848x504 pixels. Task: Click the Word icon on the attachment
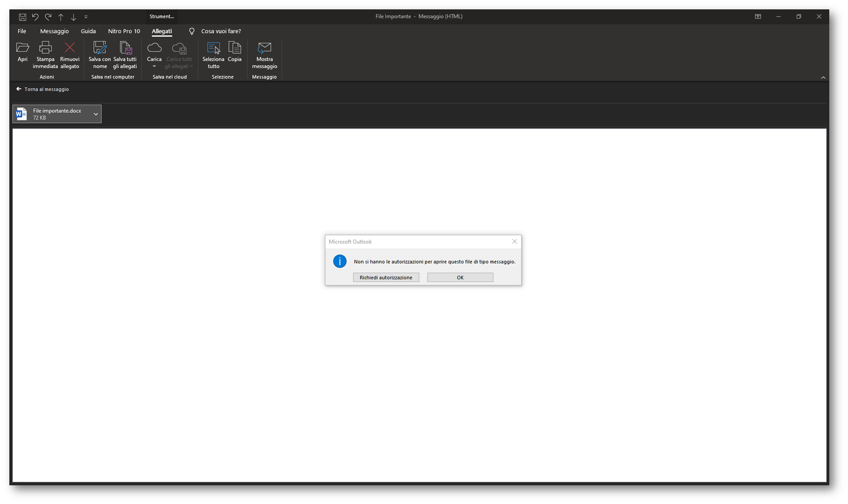click(x=21, y=114)
